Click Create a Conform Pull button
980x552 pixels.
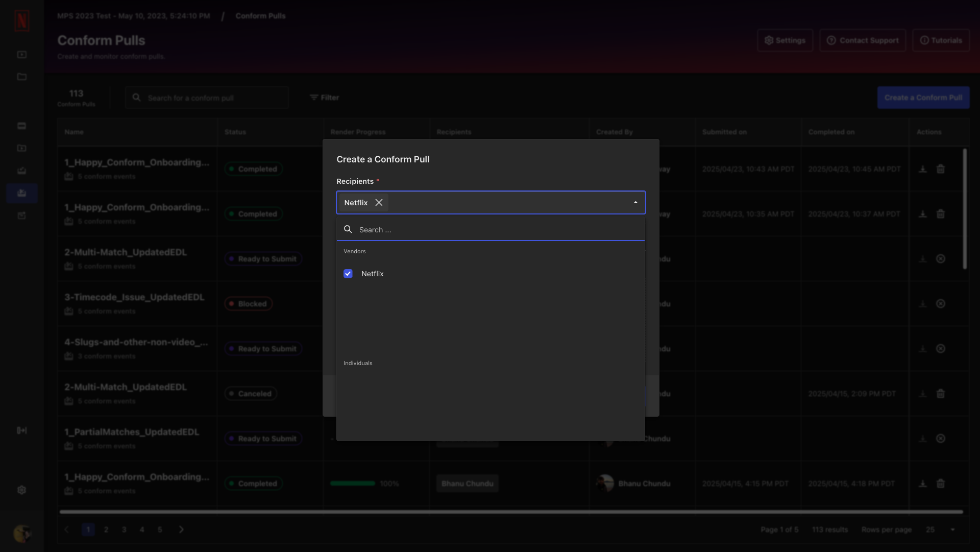coord(923,98)
